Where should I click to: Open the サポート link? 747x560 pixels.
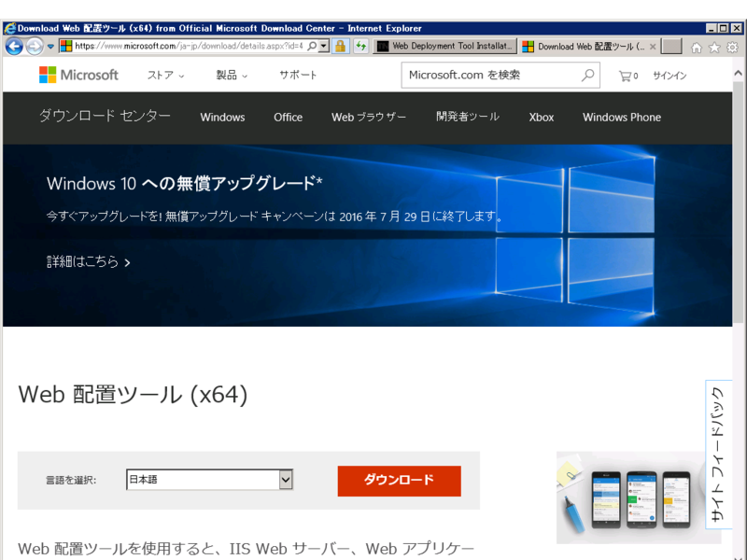[298, 75]
